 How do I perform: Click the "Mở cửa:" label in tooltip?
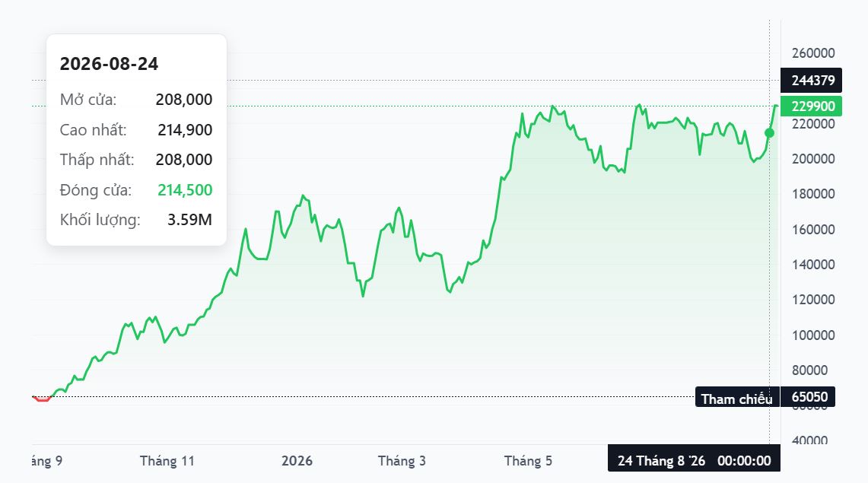point(88,100)
